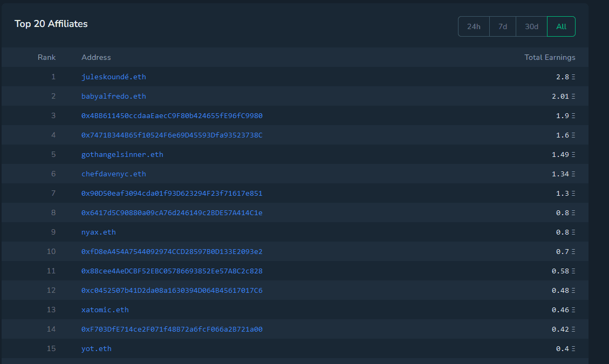Click the Total Earnings column header
This screenshot has width=609, height=364.
coord(550,57)
